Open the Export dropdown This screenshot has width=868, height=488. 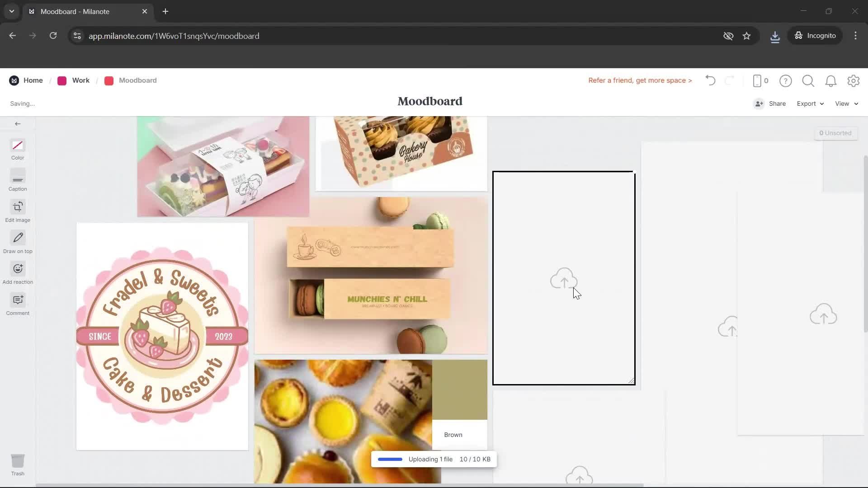point(809,103)
